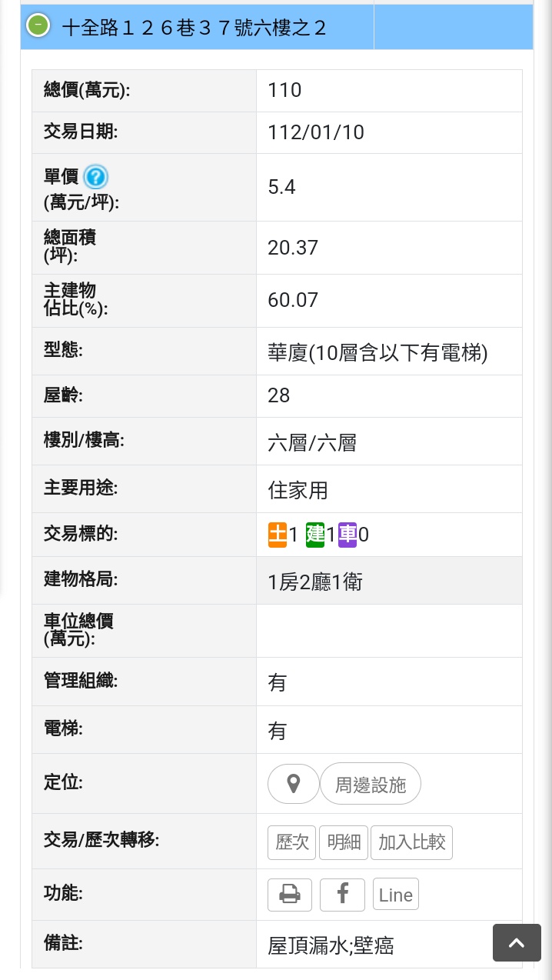Click the orange 土 land icon
552x980 pixels.
coord(277,535)
